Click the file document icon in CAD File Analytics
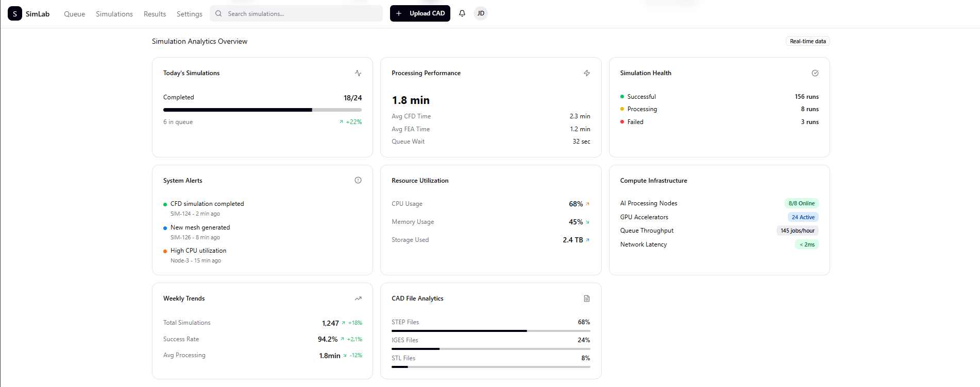Image resolution: width=980 pixels, height=387 pixels. tap(587, 298)
